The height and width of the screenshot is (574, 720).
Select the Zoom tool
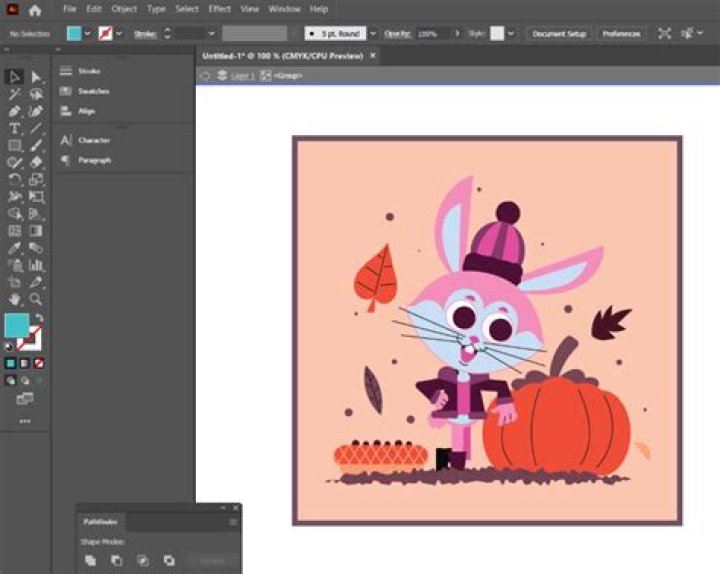[36, 300]
